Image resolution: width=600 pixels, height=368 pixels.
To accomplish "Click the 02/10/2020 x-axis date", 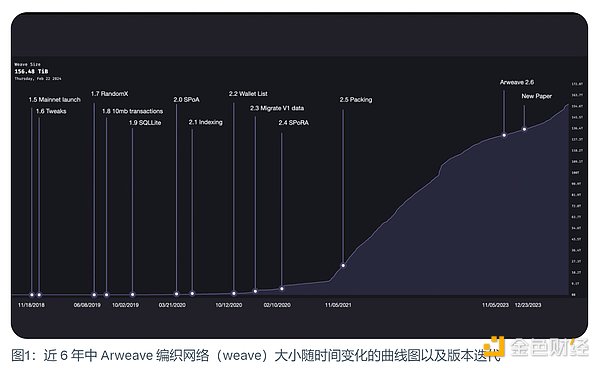I will (277, 305).
